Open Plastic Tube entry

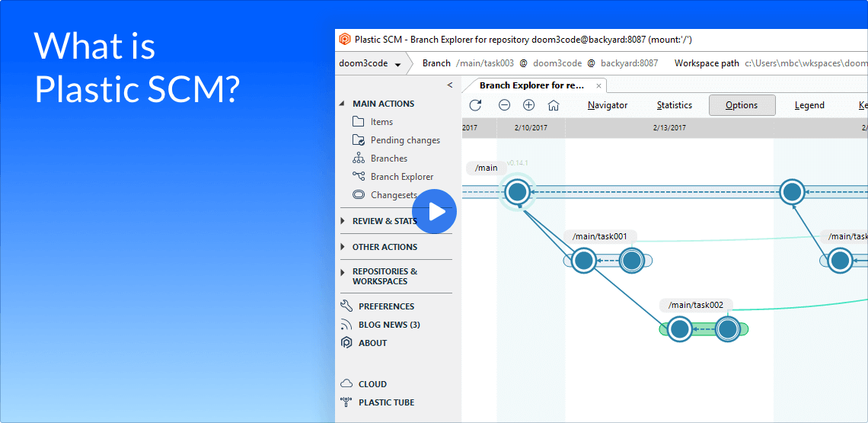click(x=378, y=402)
